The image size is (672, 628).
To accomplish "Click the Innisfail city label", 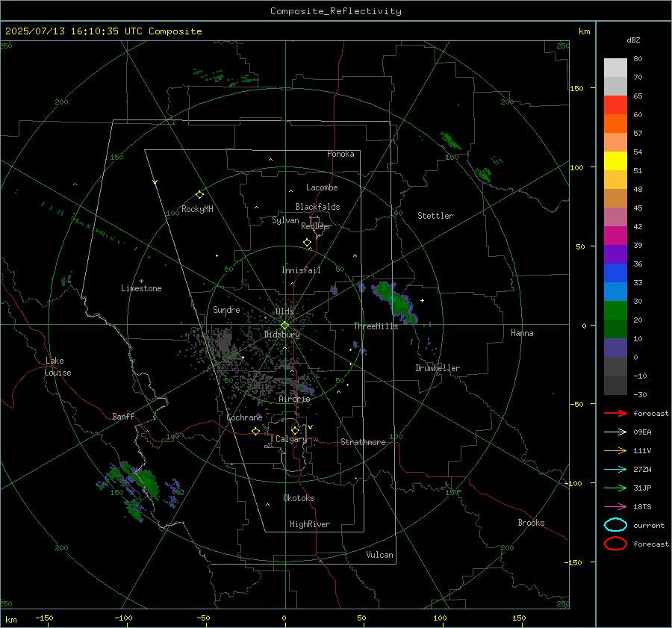I will (x=301, y=270).
